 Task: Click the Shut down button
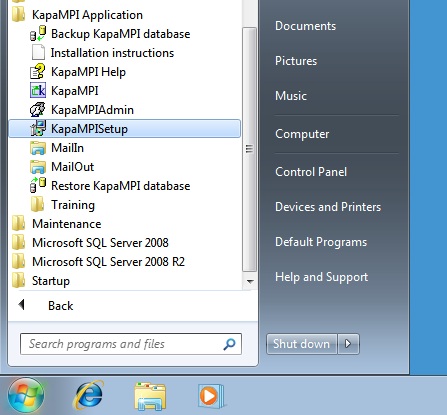pos(302,344)
